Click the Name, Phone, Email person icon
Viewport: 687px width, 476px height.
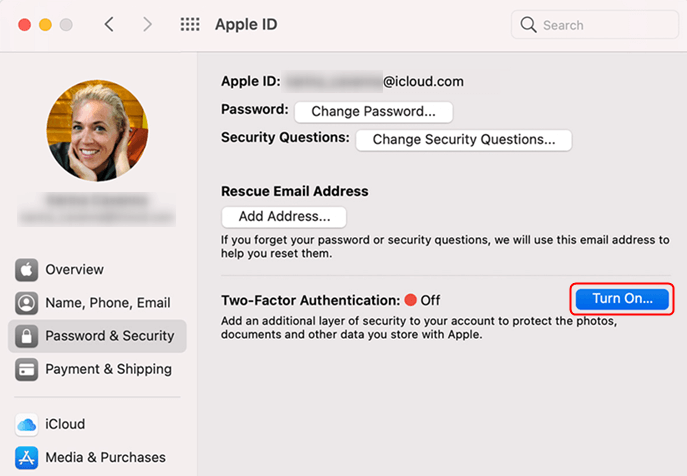(27, 302)
